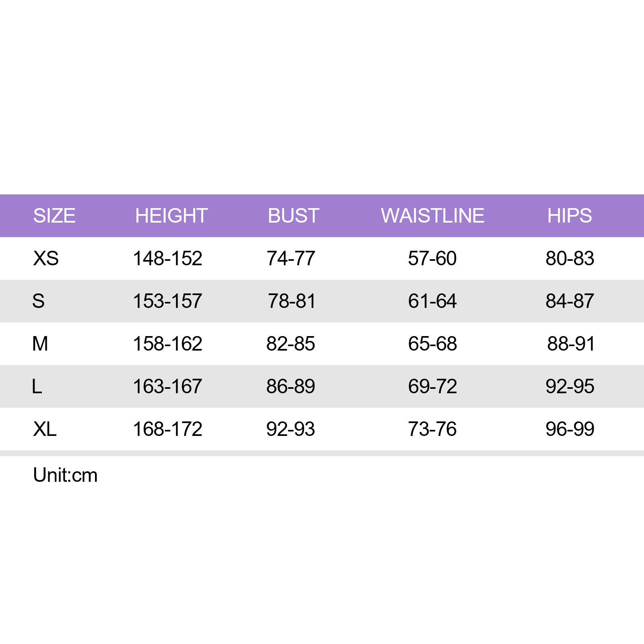This screenshot has width=644, height=644.
Task: Click the XS size label
Action: coord(46,258)
